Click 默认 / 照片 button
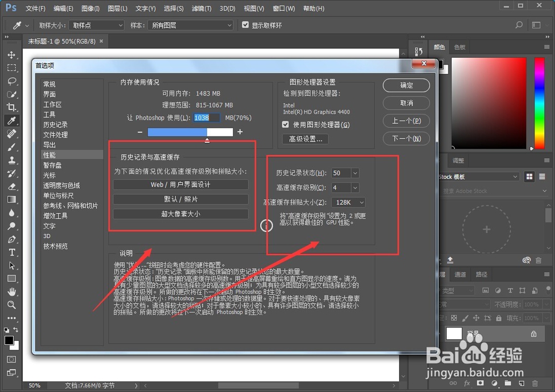Image resolution: width=555 pixels, height=392 pixels. point(180,199)
